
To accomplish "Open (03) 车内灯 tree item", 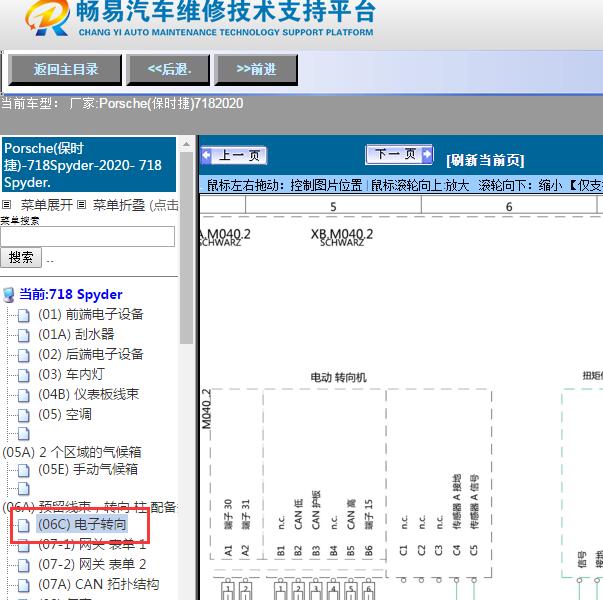I will [x=71, y=374].
